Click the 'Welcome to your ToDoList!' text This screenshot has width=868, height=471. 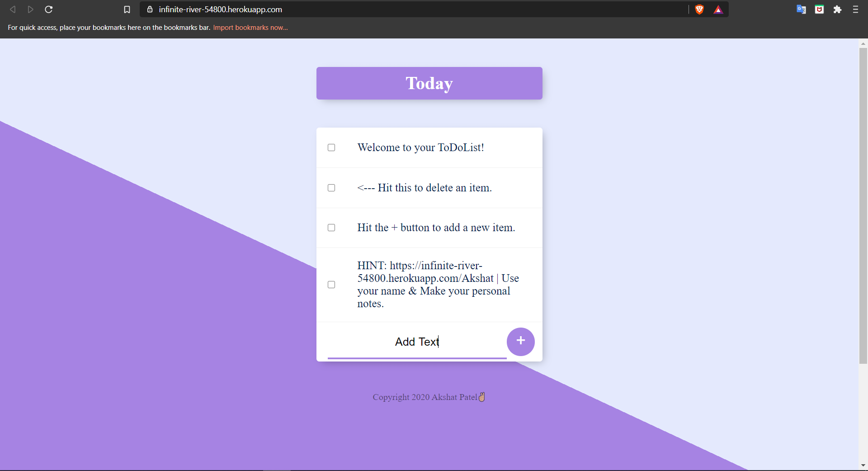pos(421,147)
